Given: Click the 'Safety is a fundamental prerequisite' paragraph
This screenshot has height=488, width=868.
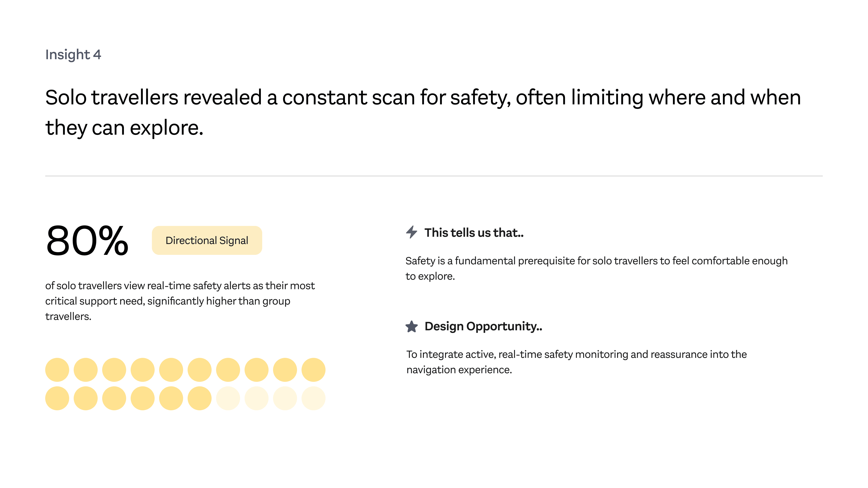Looking at the screenshot, I should [x=597, y=268].
